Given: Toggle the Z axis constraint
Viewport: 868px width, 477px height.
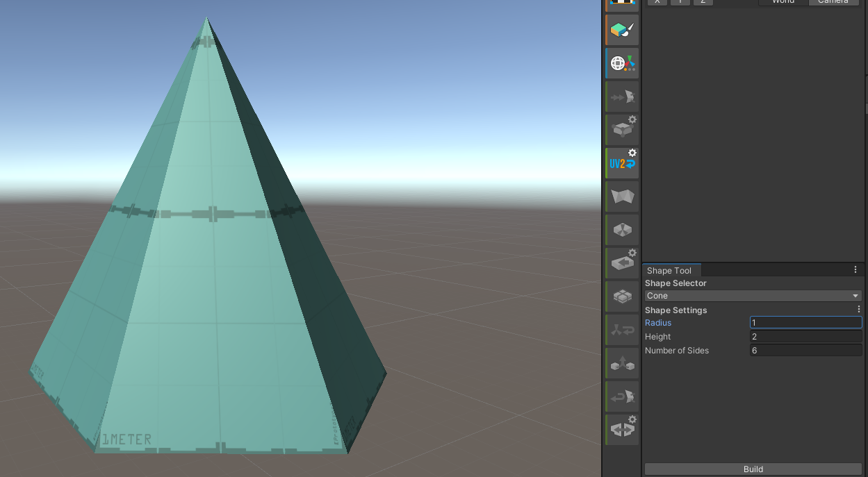Looking at the screenshot, I should (x=702, y=2).
